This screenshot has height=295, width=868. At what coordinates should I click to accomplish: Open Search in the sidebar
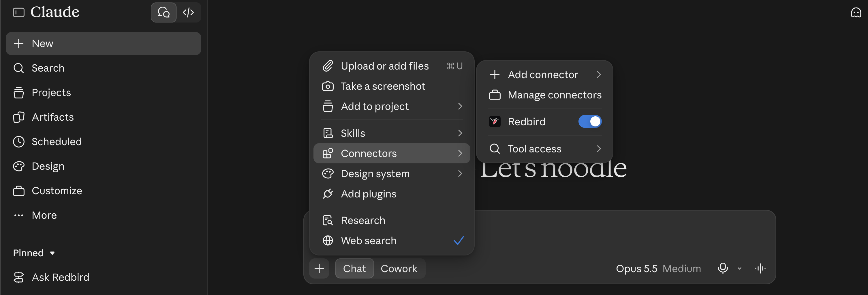pyautogui.click(x=103, y=68)
